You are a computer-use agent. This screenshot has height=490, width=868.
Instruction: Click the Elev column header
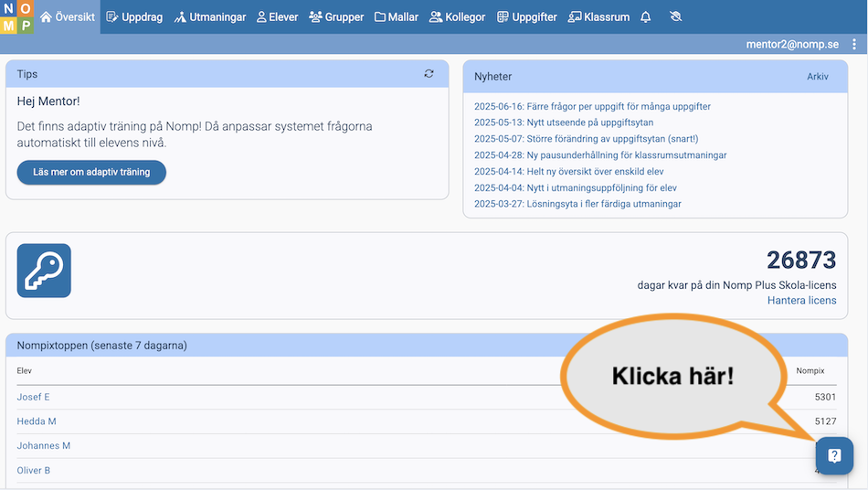tap(25, 370)
